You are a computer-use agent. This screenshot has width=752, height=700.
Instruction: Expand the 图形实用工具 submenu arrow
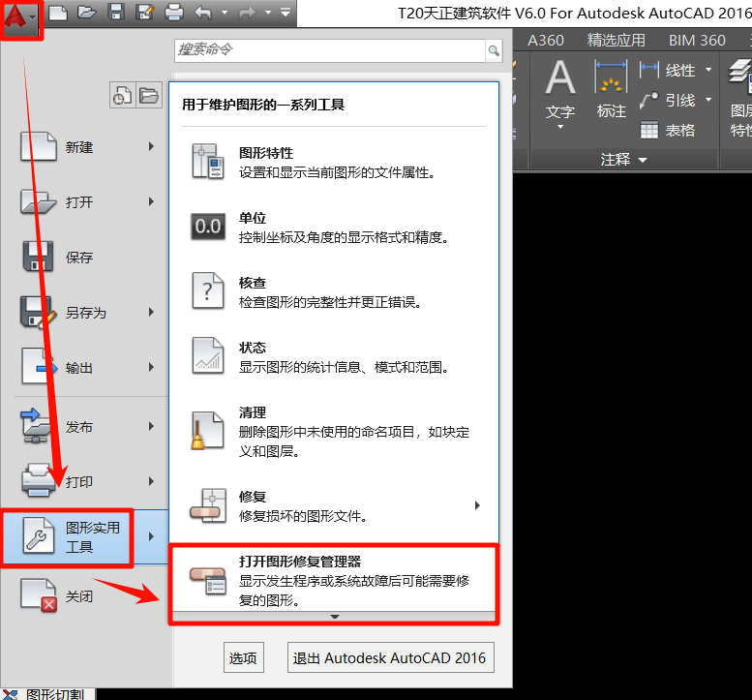(x=151, y=536)
